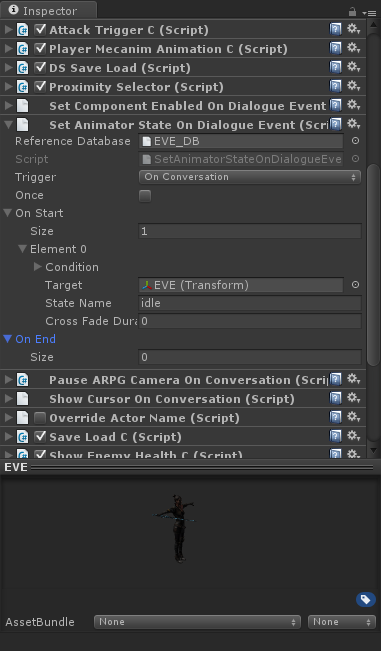Open help for Attack Trigger C script
This screenshot has width=381, height=651.
[x=335, y=29]
